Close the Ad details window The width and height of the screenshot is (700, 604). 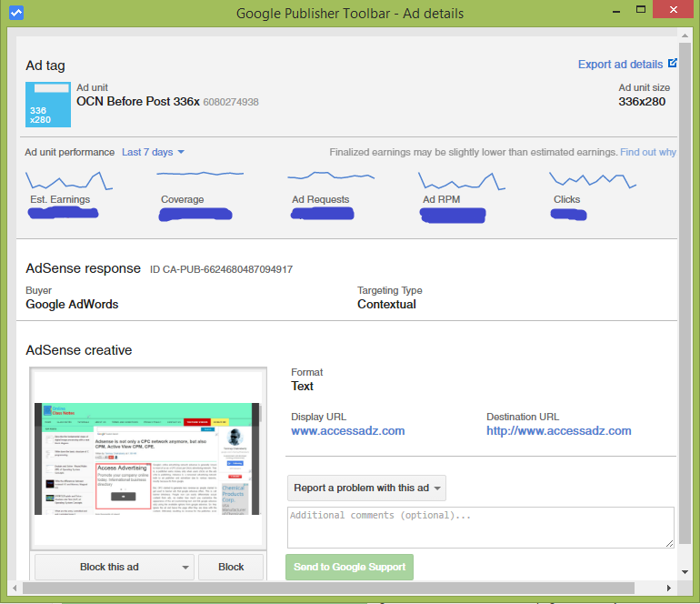click(674, 9)
